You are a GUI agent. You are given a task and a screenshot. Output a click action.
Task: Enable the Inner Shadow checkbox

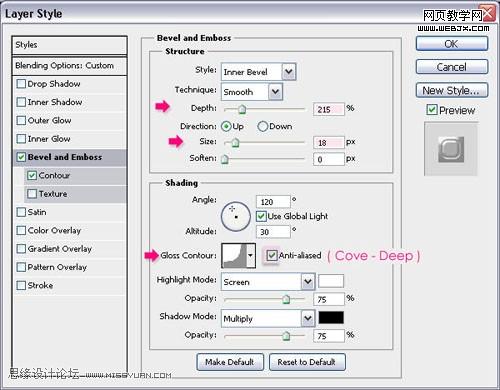pyautogui.click(x=21, y=102)
